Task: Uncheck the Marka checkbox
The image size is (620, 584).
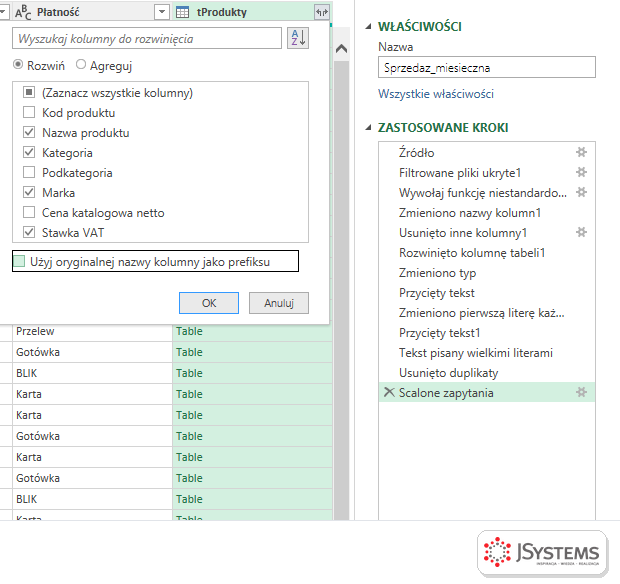Action: tap(29, 192)
